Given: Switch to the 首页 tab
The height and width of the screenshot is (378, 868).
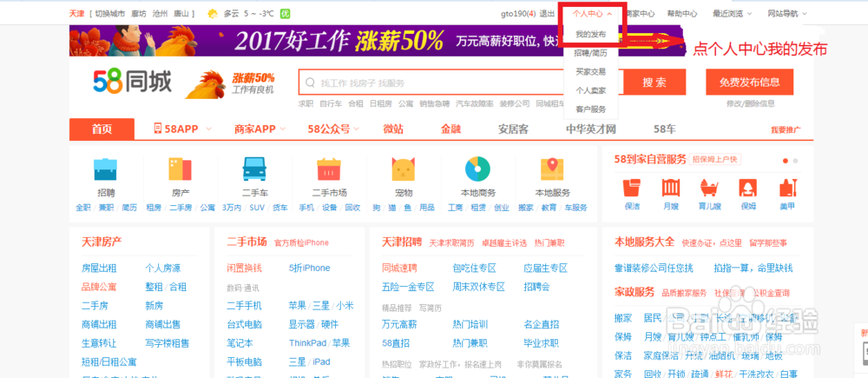Looking at the screenshot, I should click(x=102, y=129).
